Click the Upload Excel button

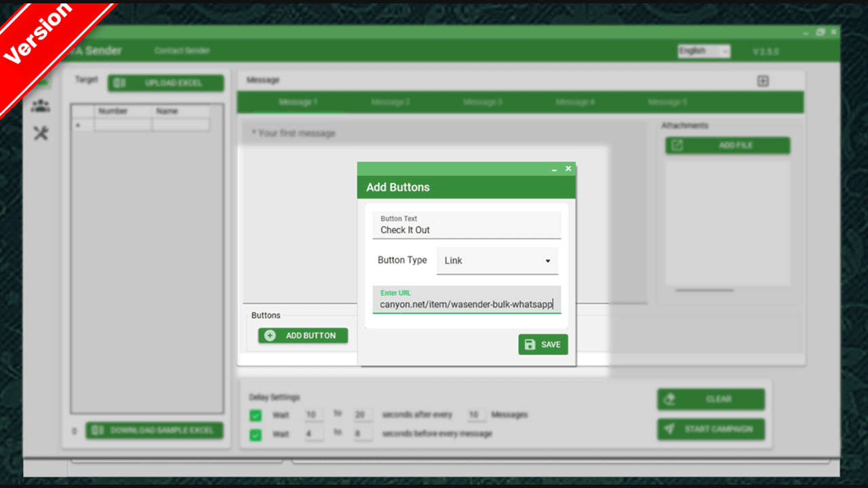165,83
